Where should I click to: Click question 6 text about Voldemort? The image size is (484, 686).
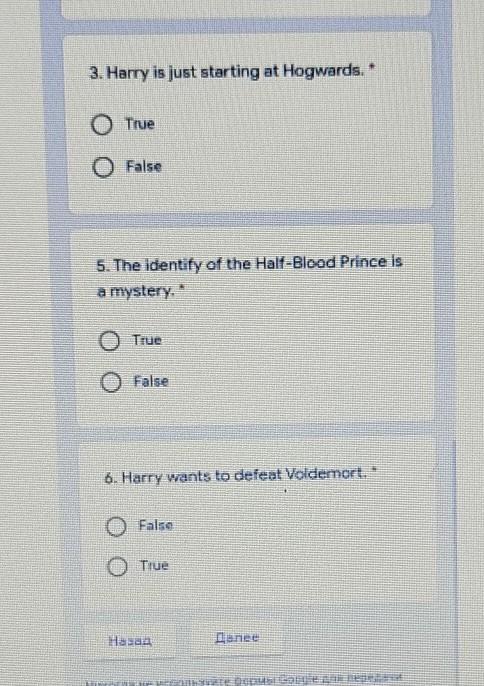coord(235,476)
